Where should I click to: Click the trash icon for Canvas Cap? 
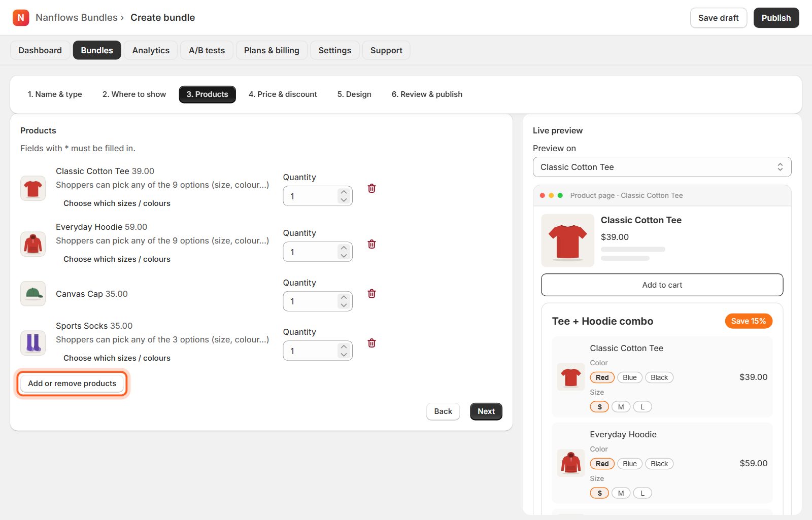(371, 294)
